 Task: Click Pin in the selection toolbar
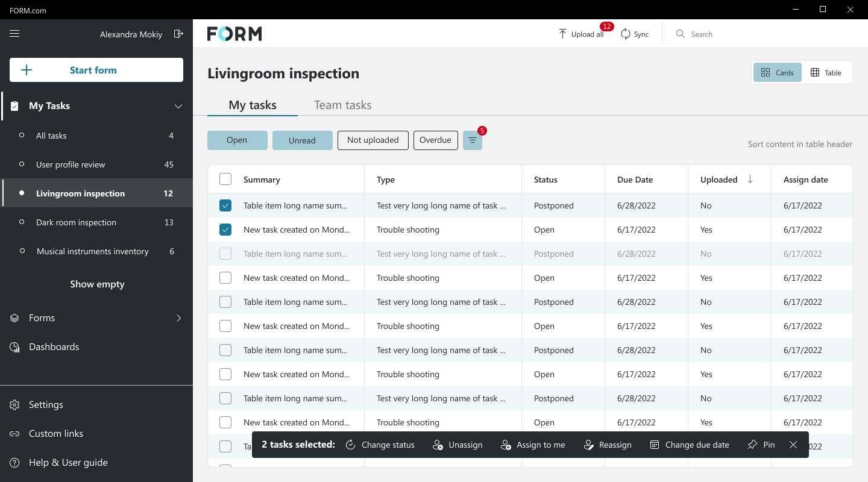coord(761,445)
